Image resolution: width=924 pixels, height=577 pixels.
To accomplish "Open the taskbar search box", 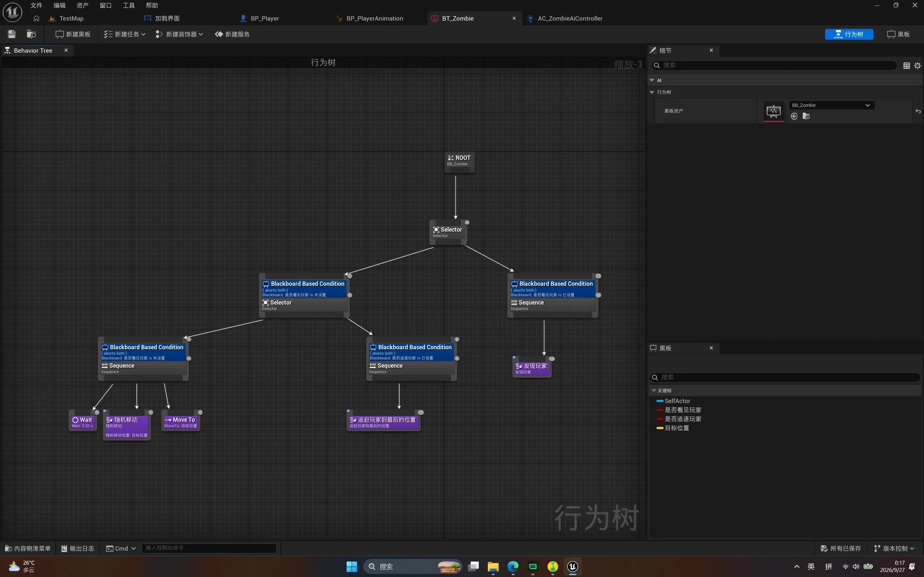I will click(x=412, y=567).
